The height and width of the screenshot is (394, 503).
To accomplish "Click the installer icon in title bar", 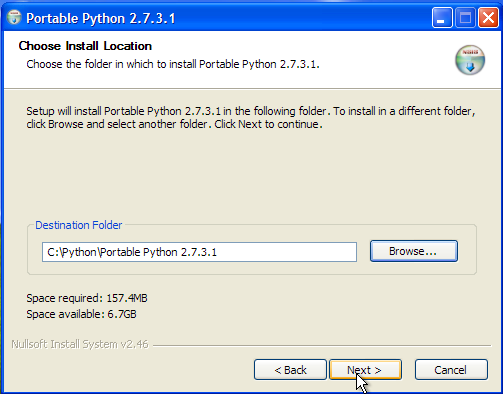I will coord(14,18).
